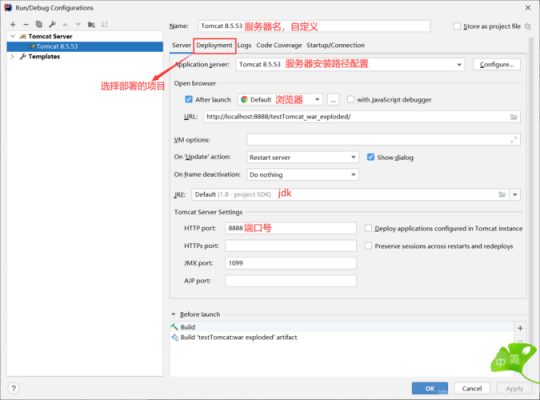Copy configuration icon in toolbar
This screenshot has height=400, width=540.
pos(39,24)
